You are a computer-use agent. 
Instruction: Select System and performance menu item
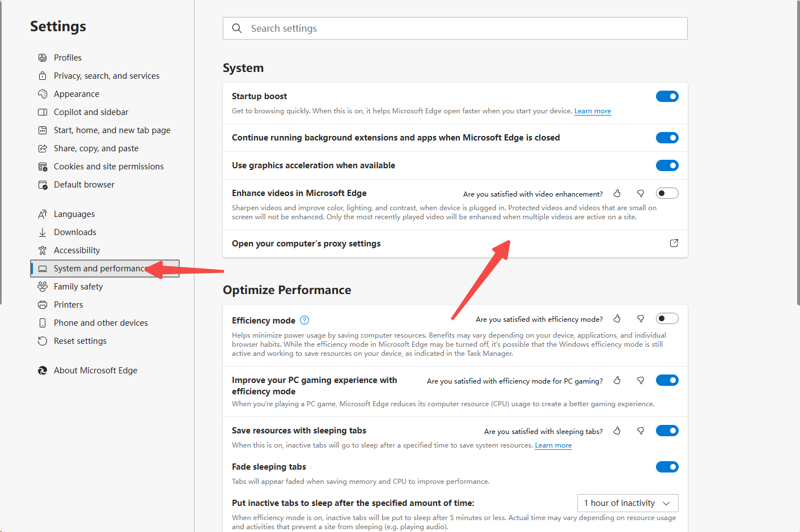click(105, 269)
